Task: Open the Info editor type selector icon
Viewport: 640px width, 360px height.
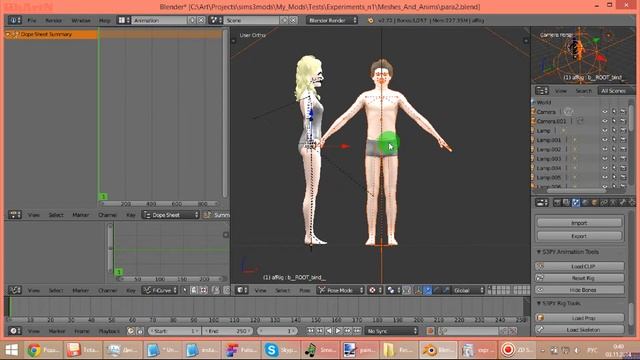Action: pyautogui.click(x=14, y=20)
